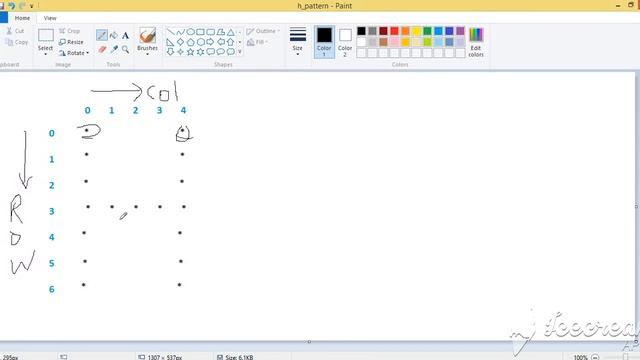Select the Text tool
Viewport: 640px width, 360px height.
[125, 36]
